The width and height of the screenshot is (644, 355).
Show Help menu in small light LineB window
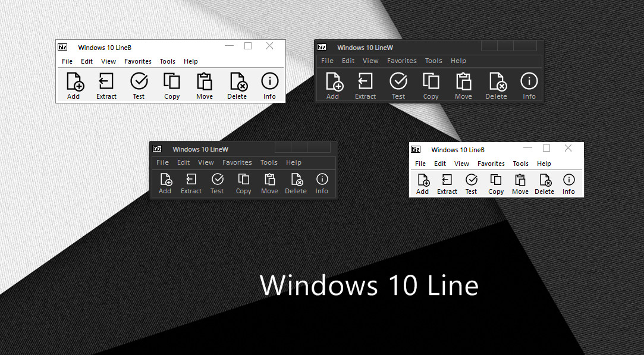(x=544, y=164)
